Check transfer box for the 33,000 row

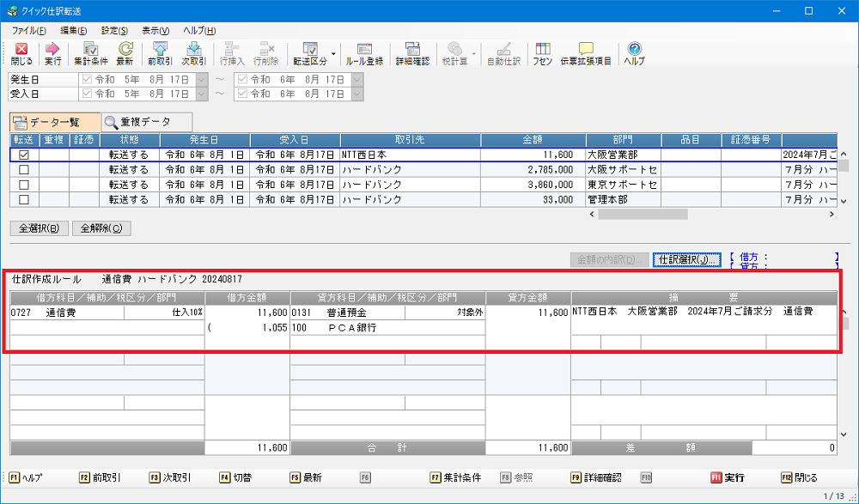pyautogui.click(x=24, y=199)
